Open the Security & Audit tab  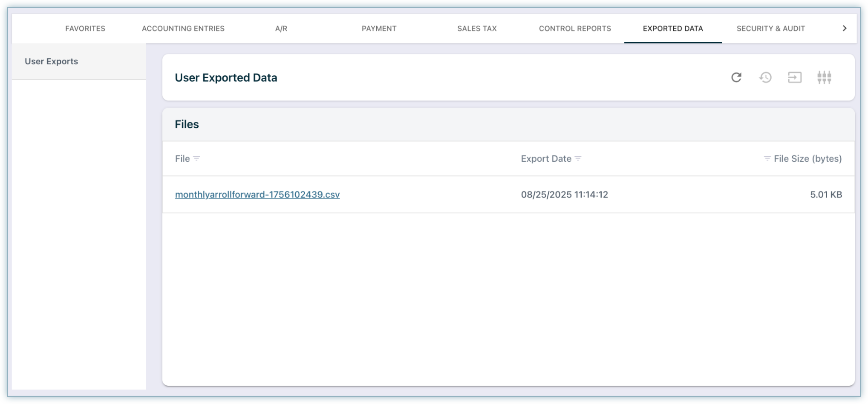770,29
